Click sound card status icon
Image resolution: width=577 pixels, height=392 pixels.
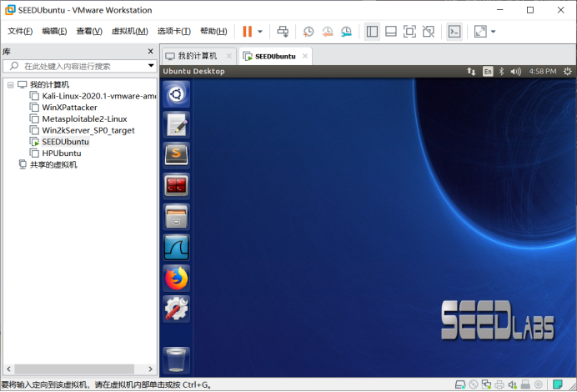pos(512,385)
